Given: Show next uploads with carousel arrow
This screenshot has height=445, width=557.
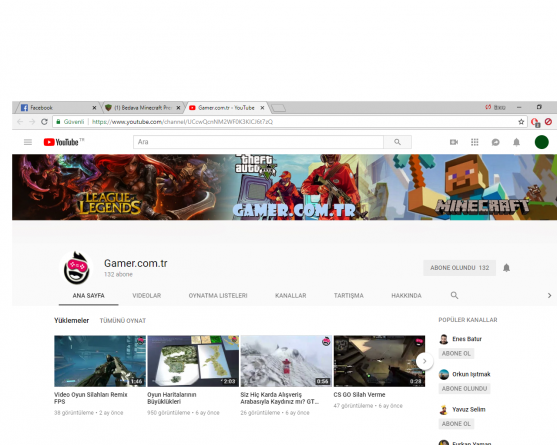Looking at the screenshot, I should (424, 361).
